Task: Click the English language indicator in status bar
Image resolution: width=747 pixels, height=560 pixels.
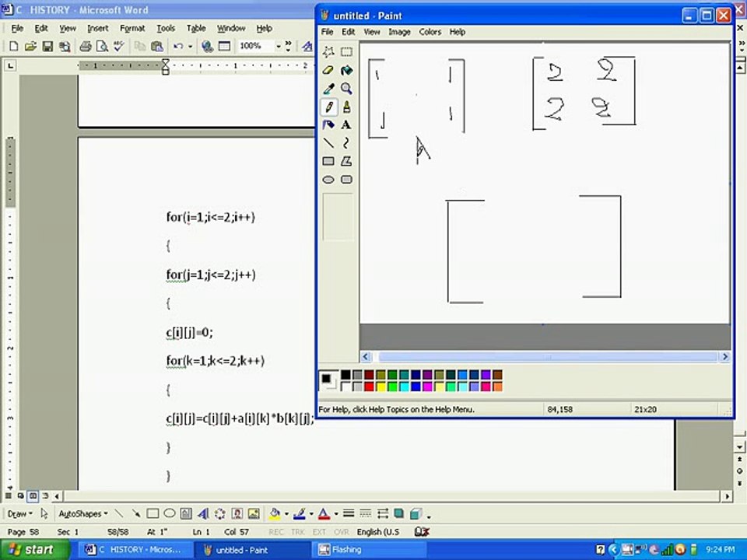Action: [x=378, y=532]
